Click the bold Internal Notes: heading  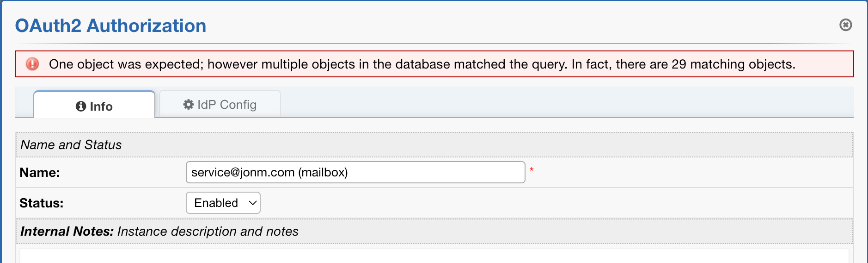click(67, 231)
